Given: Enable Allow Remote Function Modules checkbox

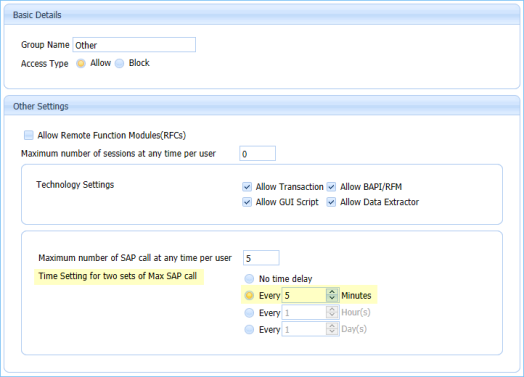Looking at the screenshot, I should pyautogui.click(x=29, y=135).
